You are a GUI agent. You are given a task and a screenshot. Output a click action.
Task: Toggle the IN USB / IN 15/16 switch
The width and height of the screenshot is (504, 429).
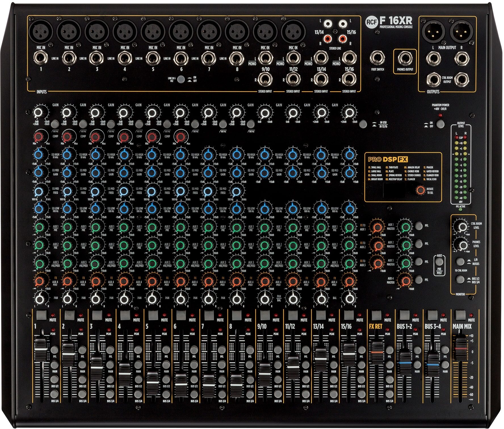(363, 124)
